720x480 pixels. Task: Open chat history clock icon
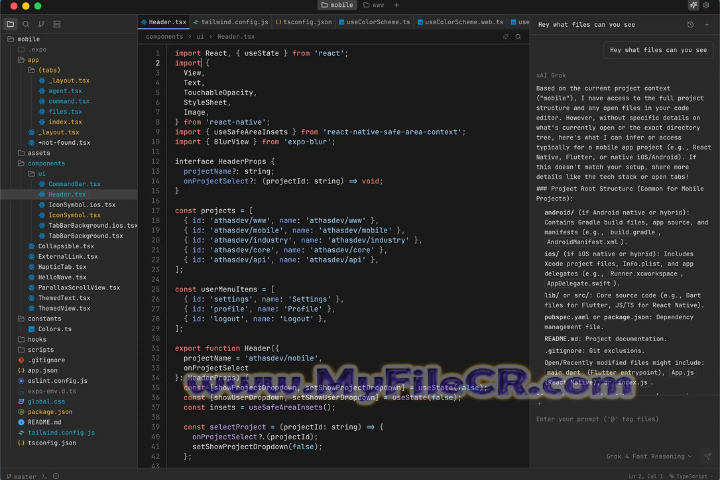690,25
